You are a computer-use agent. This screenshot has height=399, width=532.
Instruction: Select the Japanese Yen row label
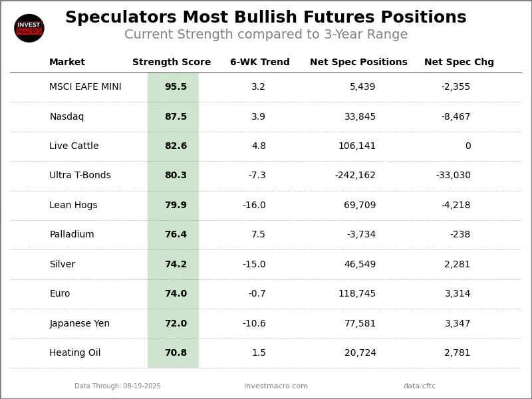[x=79, y=324]
